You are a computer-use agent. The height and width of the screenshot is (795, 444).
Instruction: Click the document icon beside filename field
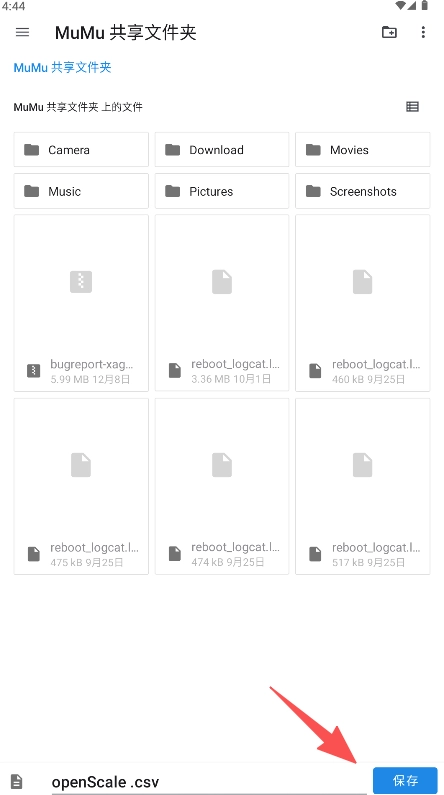[x=17, y=781]
